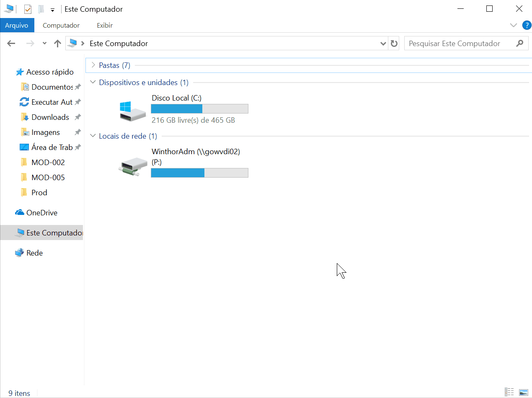Screen dimensions: 532x398
Task: Click the '9 itens' status bar text
Action: coord(19,393)
